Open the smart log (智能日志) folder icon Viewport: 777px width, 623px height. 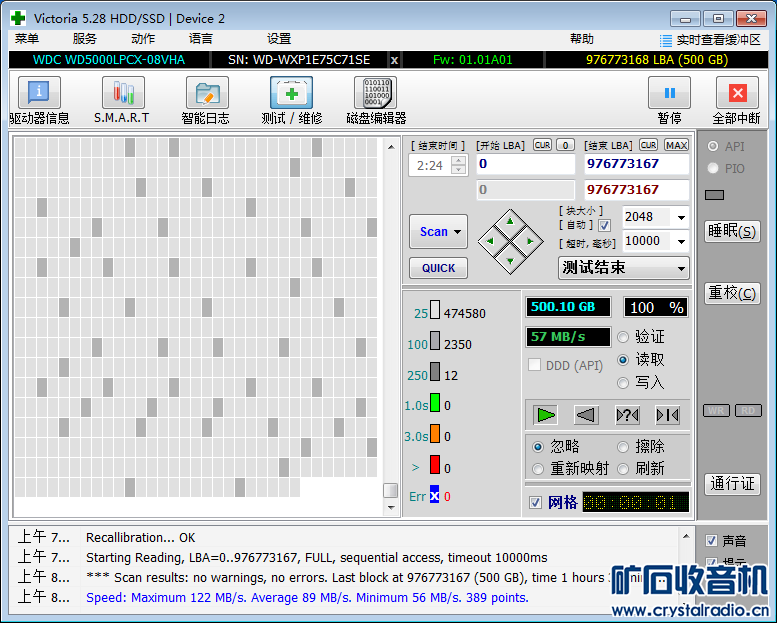(207, 93)
